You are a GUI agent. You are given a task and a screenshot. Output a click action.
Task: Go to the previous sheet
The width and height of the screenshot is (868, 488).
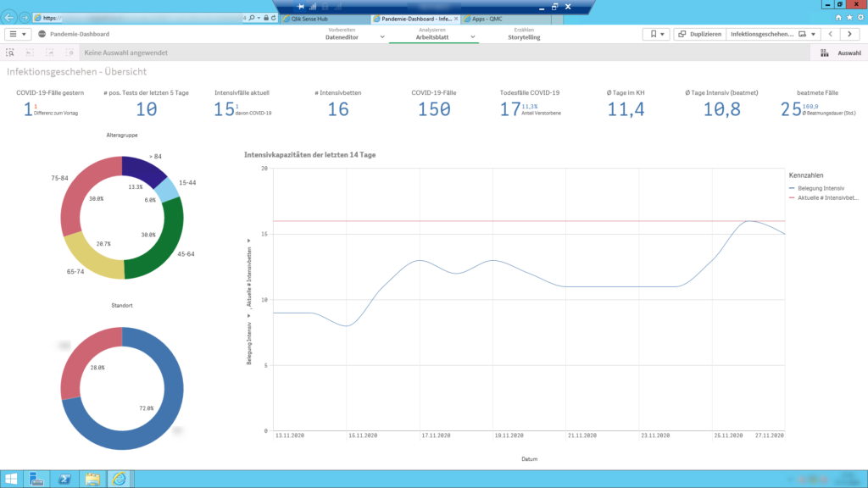point(831,34)
